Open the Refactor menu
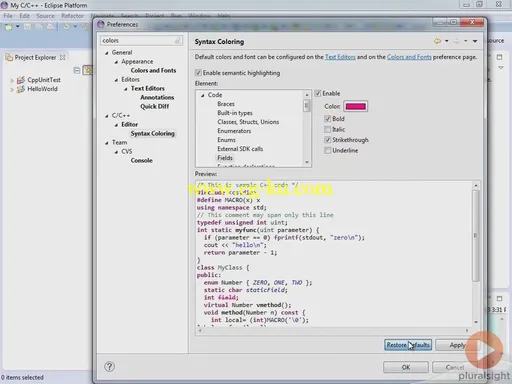The height and width of the screenshot is (384, 512). [72, 16]
